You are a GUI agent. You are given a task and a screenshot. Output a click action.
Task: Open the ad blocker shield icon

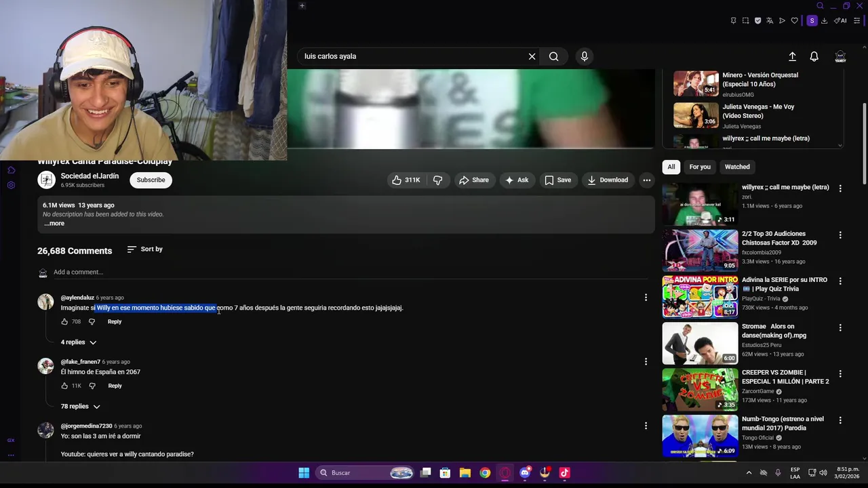pyautogui.click(x=757, y=21)
